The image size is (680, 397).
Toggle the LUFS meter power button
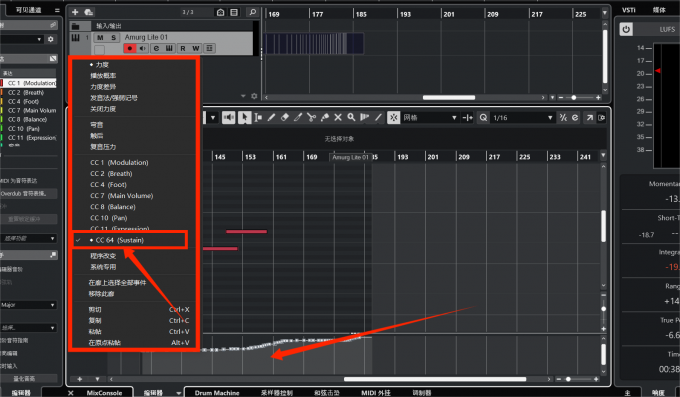[x=626, y=29]
